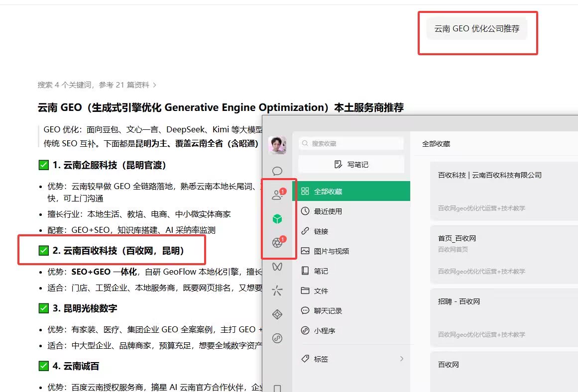Screen dimensions: 578x392
Task: Open the Mini Programs panel icon in sidebar
Action: [277, 338]
